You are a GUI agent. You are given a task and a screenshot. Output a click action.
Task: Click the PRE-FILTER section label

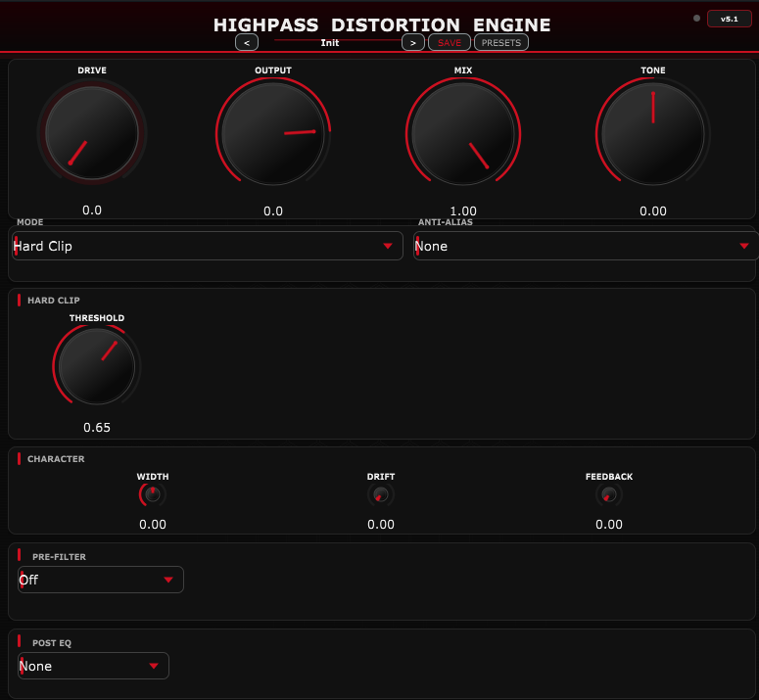click(59, 557)
